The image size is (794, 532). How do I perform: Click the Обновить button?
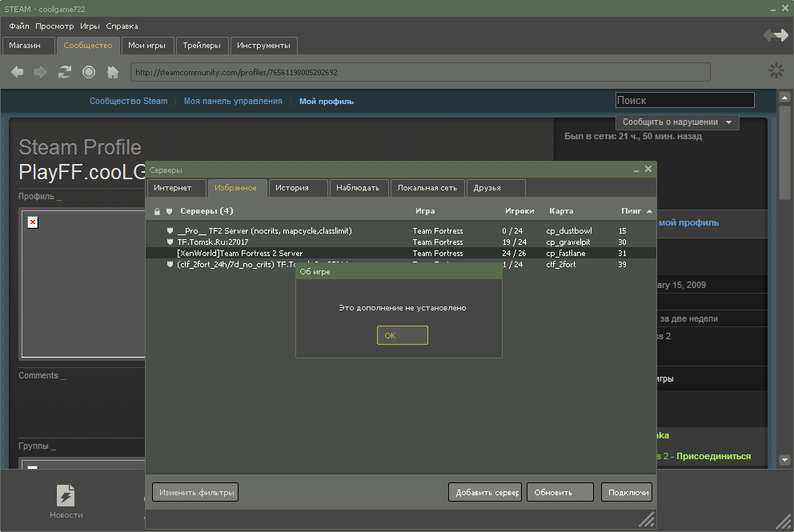560,492
